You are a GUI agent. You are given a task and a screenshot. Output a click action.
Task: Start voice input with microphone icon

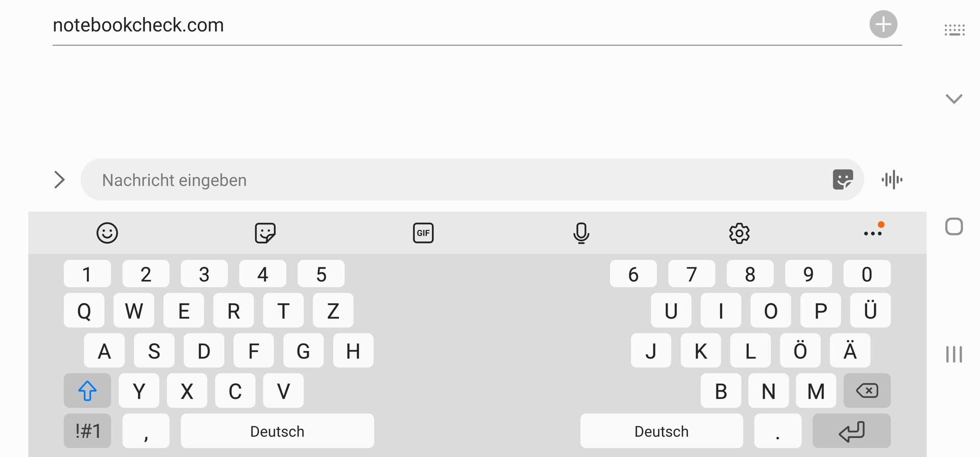(x=581, y=233)
